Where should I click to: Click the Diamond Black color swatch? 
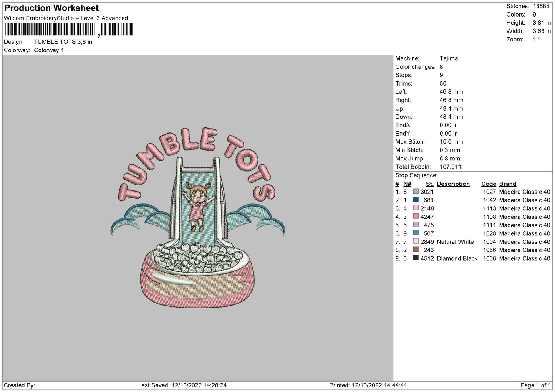click(x=416, y=258)
